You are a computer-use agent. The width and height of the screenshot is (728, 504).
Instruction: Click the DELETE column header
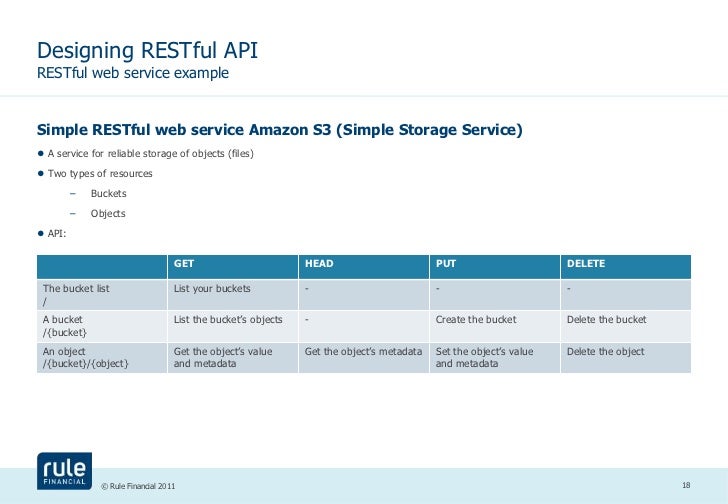coord(625,267)
